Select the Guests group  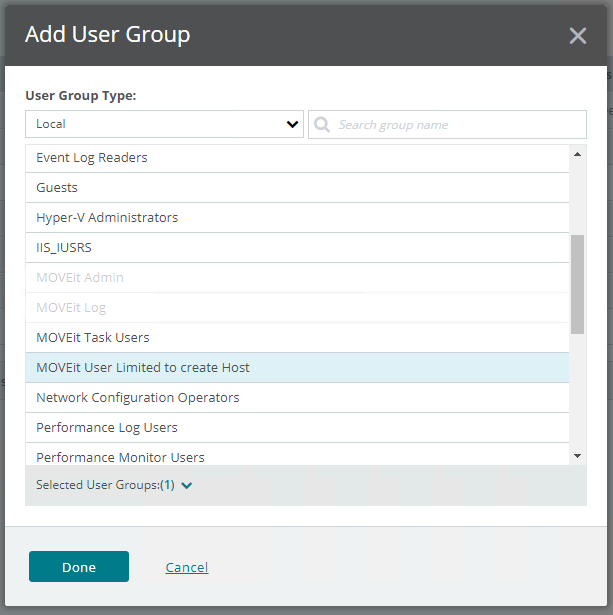pos(297,187)
